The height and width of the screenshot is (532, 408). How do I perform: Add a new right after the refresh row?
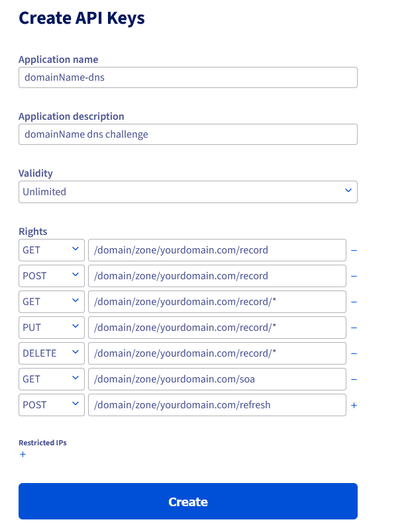coord(354,405)
